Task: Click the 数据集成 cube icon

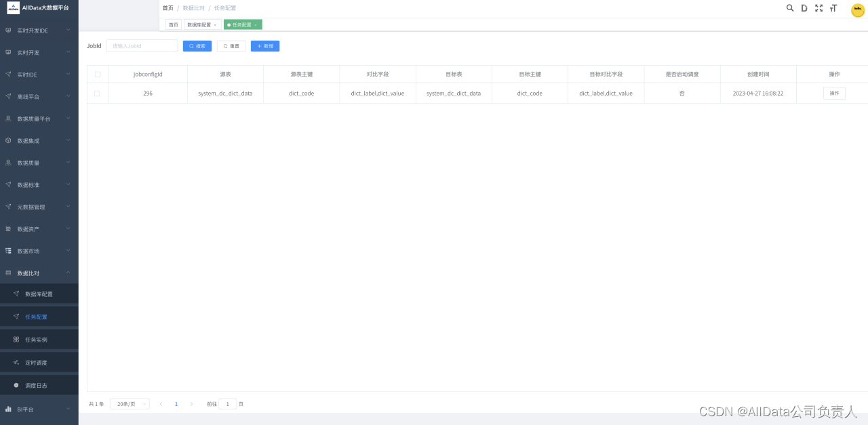Action: (x=8, y=140)
